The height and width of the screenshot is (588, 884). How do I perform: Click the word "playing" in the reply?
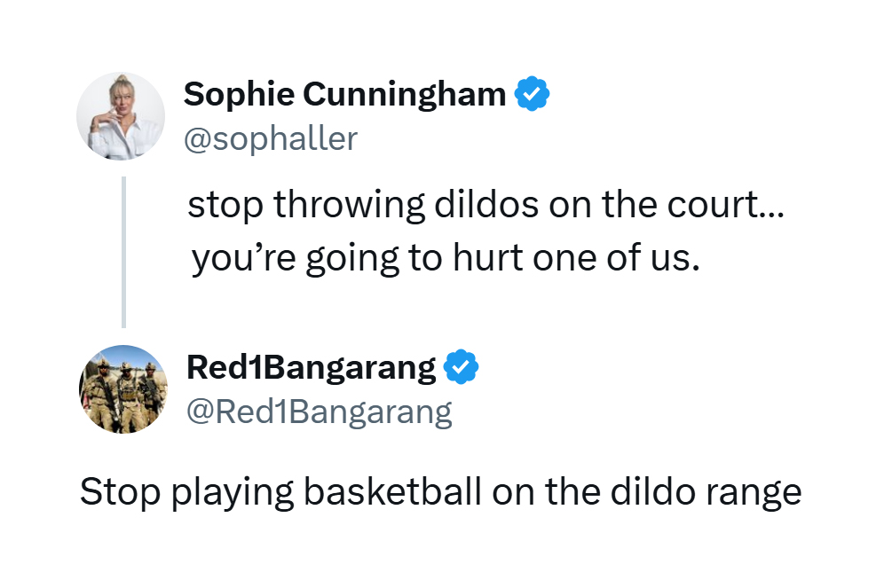[233, 493]
